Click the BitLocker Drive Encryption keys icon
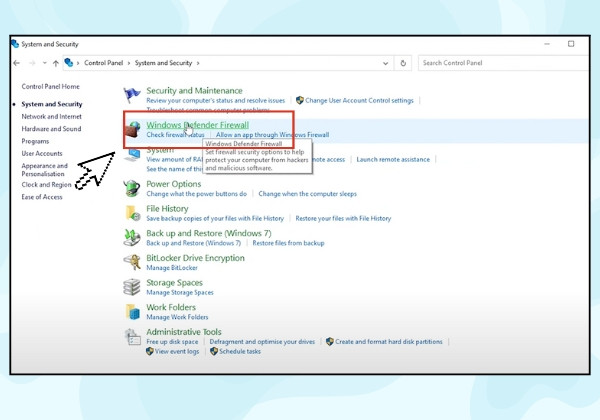The image size is (600, 420). [132, 262]
